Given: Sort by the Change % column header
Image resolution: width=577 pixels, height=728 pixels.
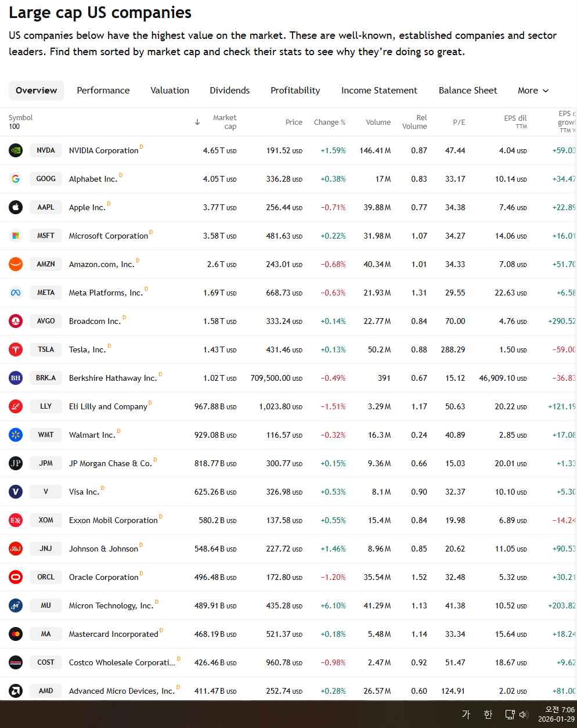Looking at the screenshot, I should coord(329,122).
